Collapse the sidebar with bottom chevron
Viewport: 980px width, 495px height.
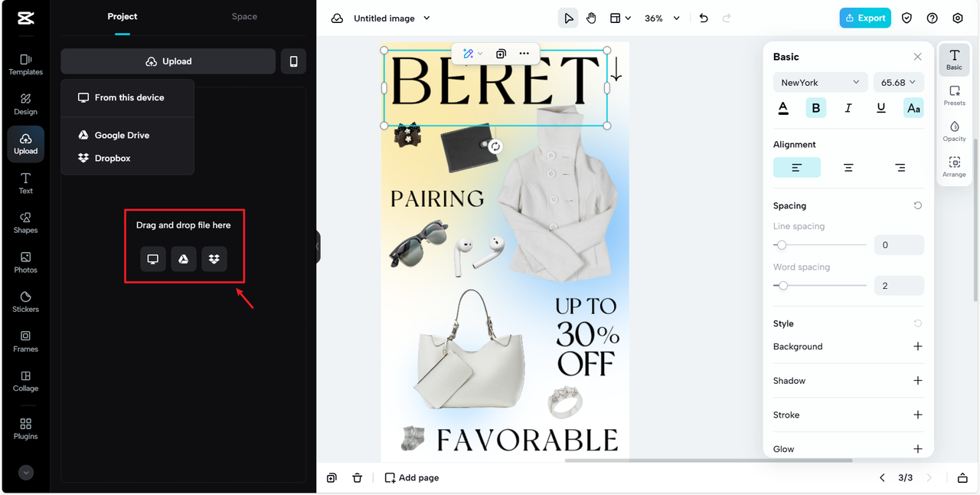coord(26,473)
